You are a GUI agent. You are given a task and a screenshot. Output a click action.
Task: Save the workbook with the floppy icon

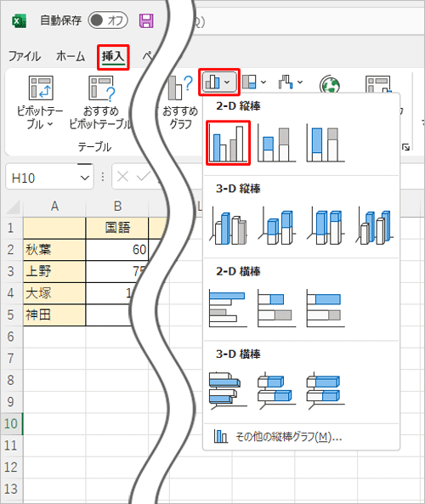click(146, 21)
